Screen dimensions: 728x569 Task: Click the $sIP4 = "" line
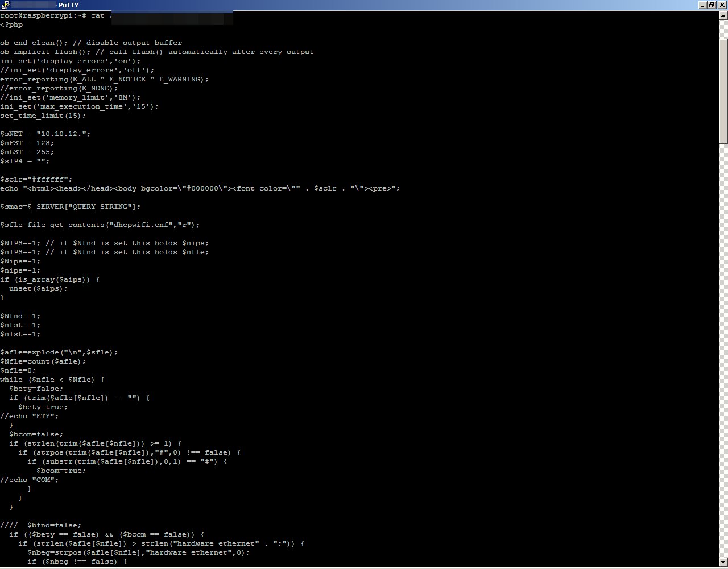coord(25,161)
